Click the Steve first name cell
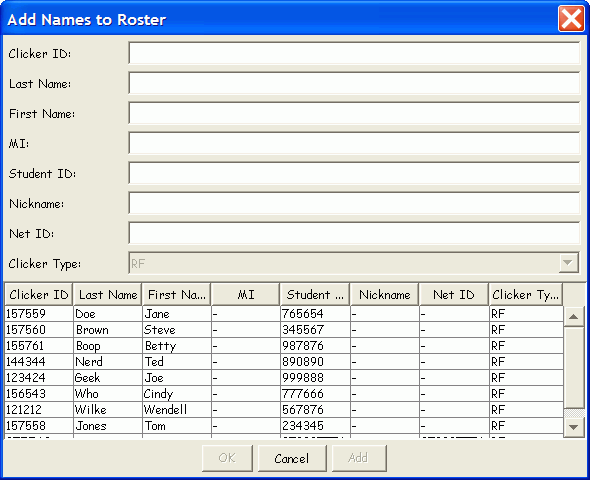This screenshot has height=480, width=590. (177, 330)
